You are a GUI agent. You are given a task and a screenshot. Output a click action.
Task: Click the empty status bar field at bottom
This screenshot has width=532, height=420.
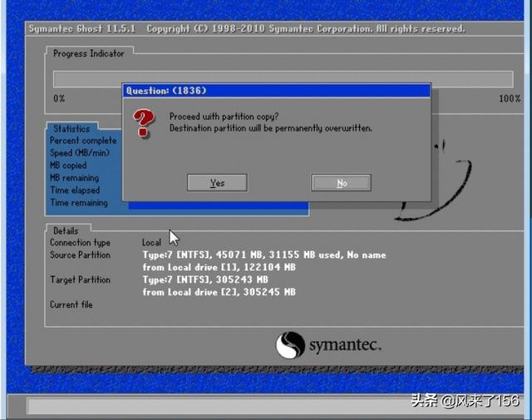[x=275, y=406]
